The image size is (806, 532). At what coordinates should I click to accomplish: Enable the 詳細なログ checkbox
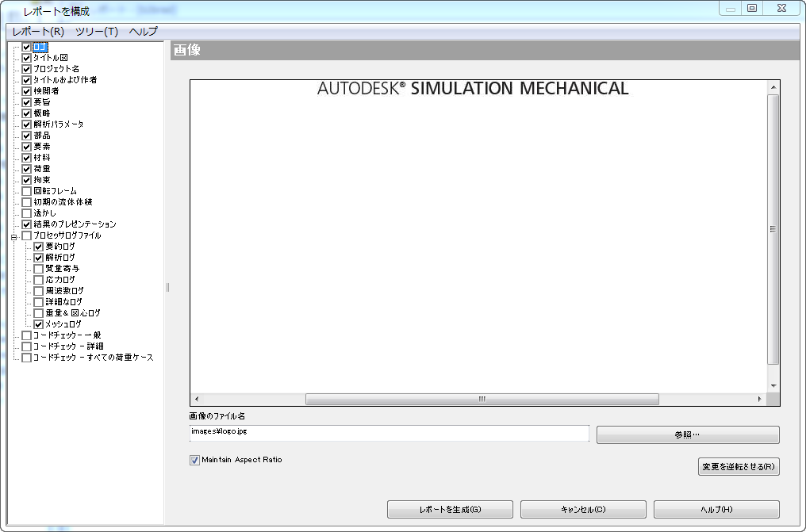point(39,302)
